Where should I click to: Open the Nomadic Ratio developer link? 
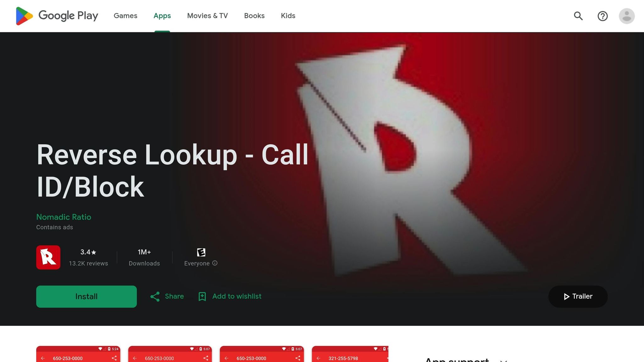point(64,217)
